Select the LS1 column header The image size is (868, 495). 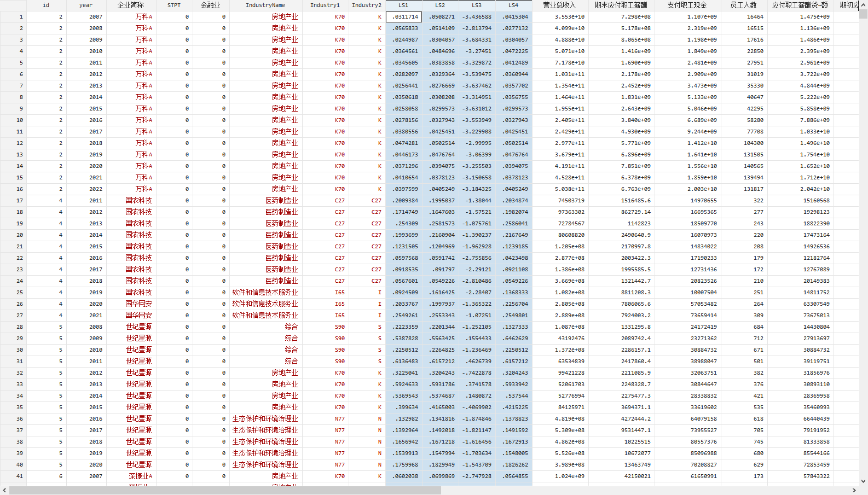pos(403,5)
